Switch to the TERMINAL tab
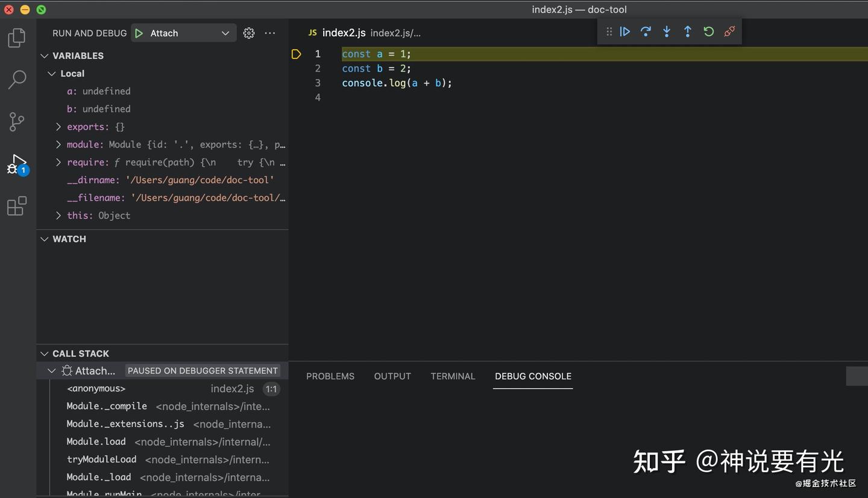 [x=453, y=376]
